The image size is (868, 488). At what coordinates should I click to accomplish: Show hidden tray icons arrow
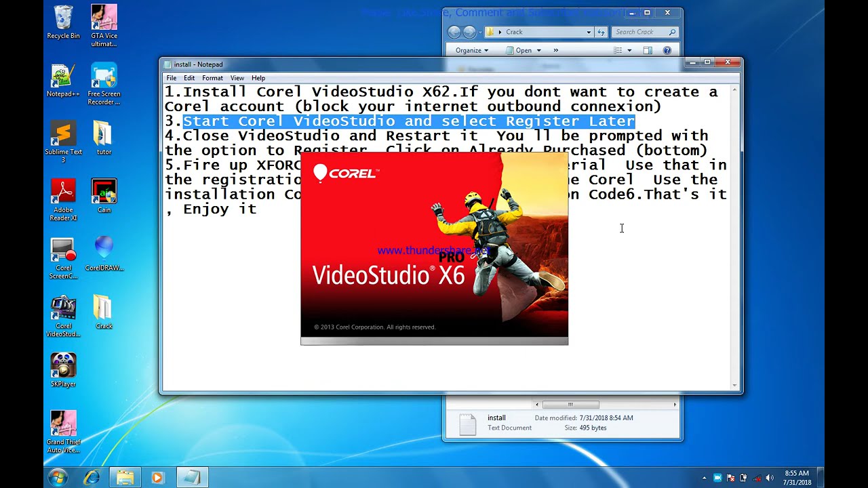pos(704,478)
